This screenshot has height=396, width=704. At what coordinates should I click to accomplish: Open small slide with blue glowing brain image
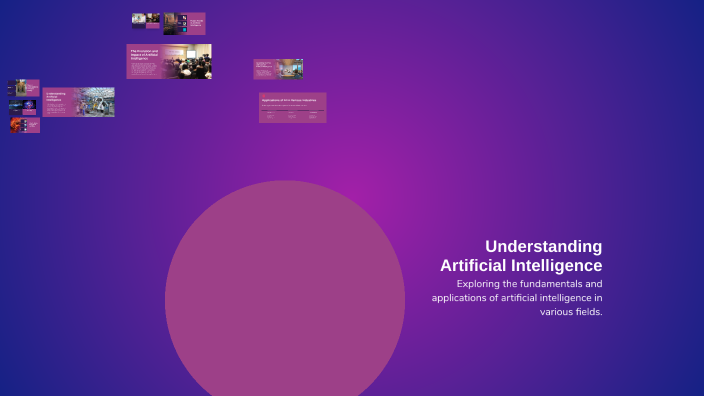click(22, 107)
